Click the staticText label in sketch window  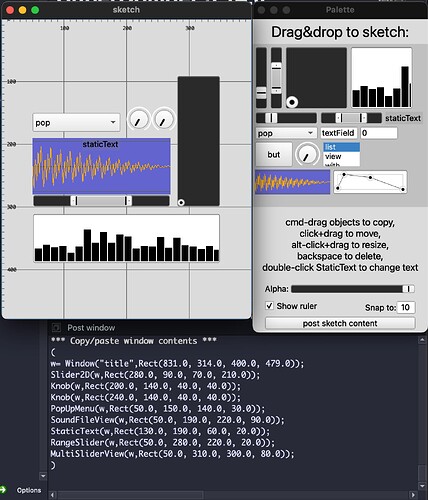pos(100,144)
